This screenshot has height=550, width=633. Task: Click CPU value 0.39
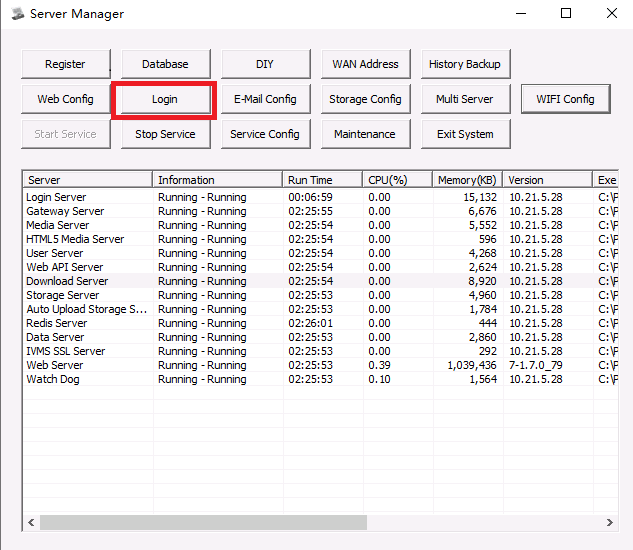point(379,365)
